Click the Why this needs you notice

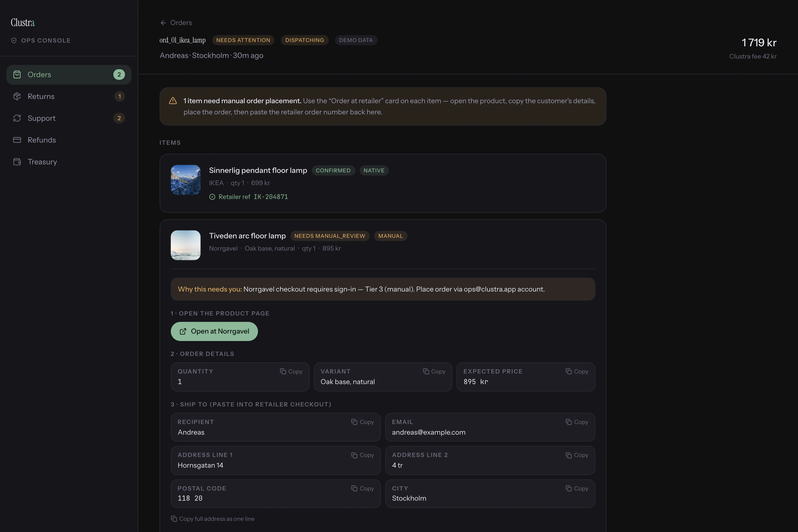click(383, 289)
